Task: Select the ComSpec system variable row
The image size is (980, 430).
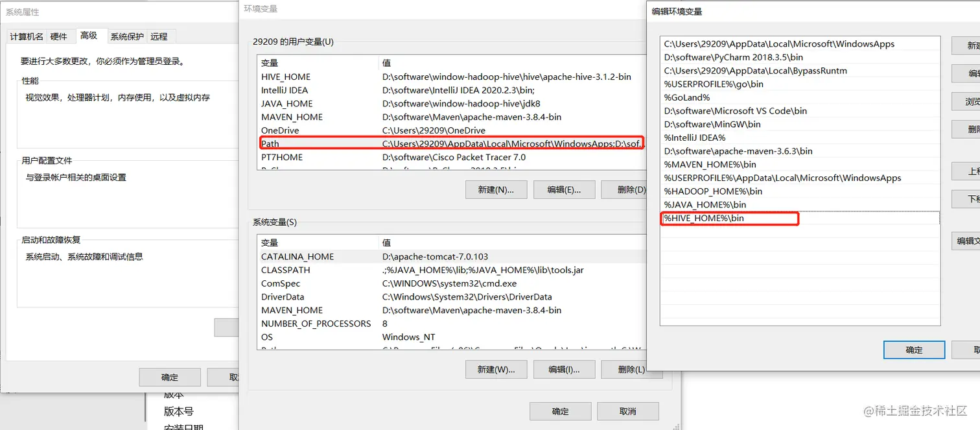Action: (452, 283)
